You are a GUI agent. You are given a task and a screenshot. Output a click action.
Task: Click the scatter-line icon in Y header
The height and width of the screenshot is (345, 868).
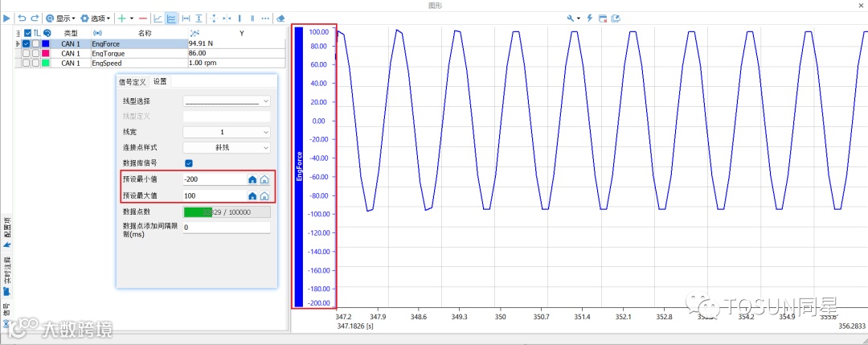(x=194, y=33)
